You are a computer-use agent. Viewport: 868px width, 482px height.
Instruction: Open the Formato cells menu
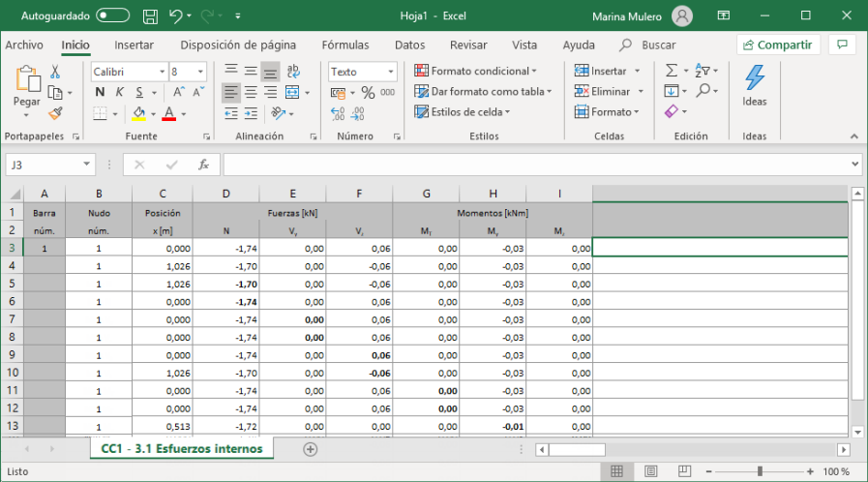[607, 112]
